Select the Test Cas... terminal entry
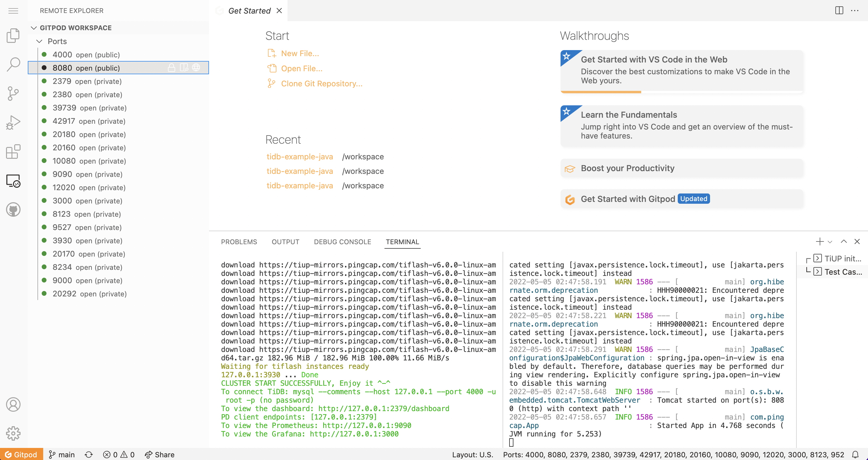 coord(842,272)
